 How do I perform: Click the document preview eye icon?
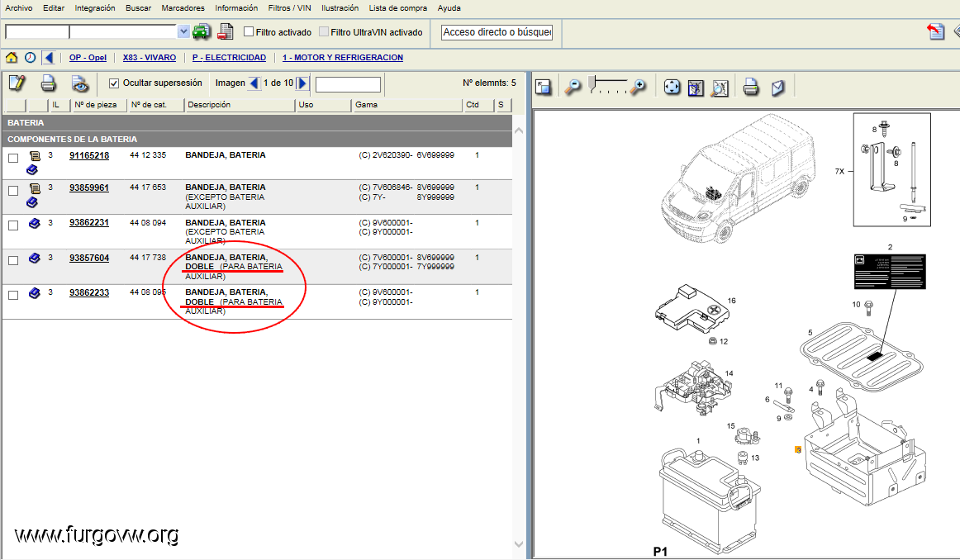pos(79,83)
